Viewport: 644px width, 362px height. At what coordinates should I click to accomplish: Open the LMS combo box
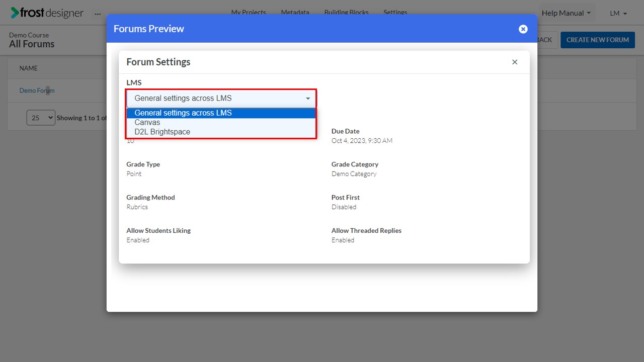click(x=221, y=99)
